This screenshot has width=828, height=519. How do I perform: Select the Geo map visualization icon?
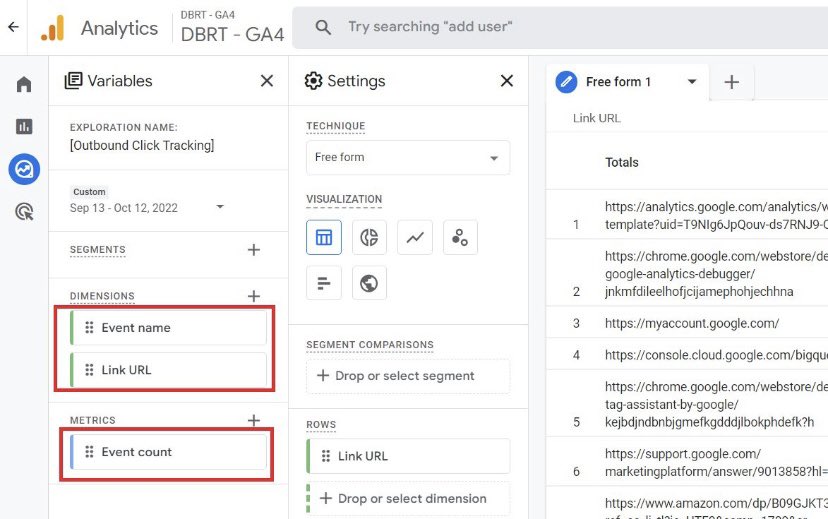369,283
